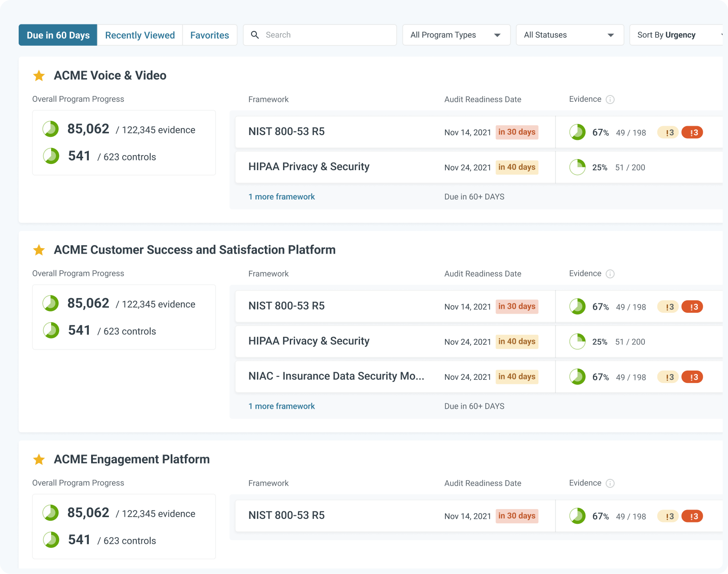
Task: Toggle favorite star for ACME Engagement Platform
Action: tap(39, 459)
